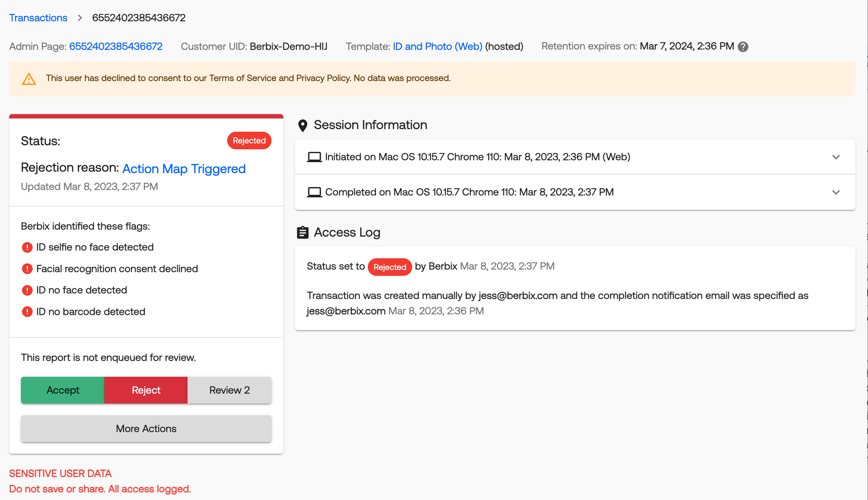The image size is (868, 500).
Task: Click the retention expiry help question-mark icon
Action: [x=743, y=47]
